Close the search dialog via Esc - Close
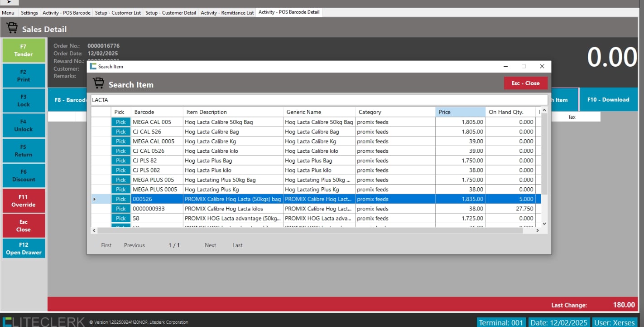This screenshot has height=327, width=644. point(525,83)
